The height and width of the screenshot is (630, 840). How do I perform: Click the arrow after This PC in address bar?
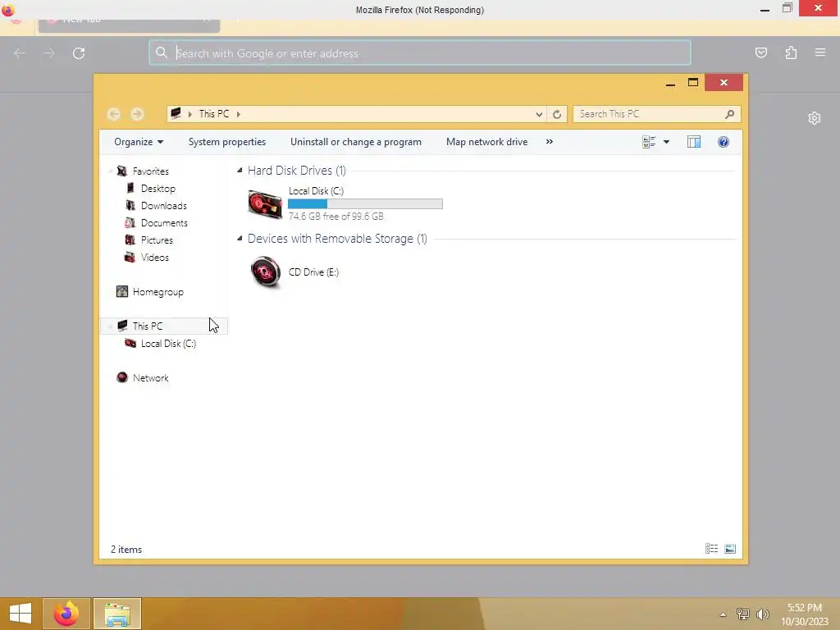(x=239, y=114)
